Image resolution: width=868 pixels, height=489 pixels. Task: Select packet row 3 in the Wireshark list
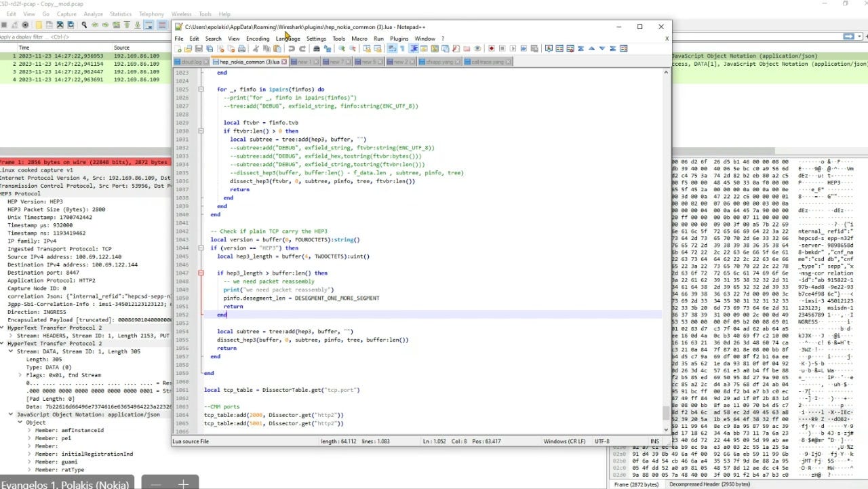[85, 71]
